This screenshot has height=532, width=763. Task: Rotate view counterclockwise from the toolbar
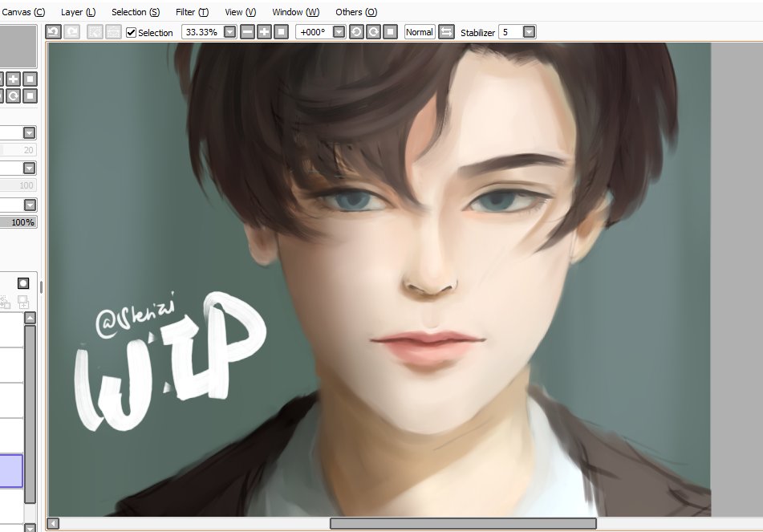coord(356,32)
